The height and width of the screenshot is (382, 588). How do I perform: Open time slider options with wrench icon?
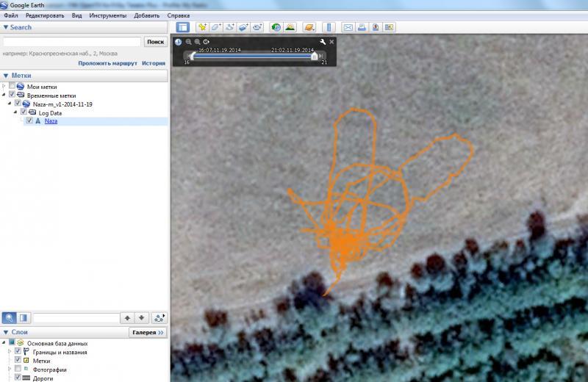point(323,42)
